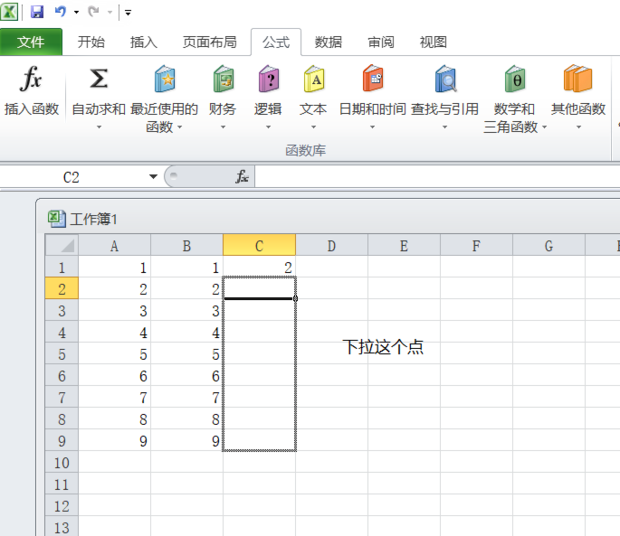This screenshot has height=536, width=620.
Task: Open the 其他函数 book icon
Action: 578,79
